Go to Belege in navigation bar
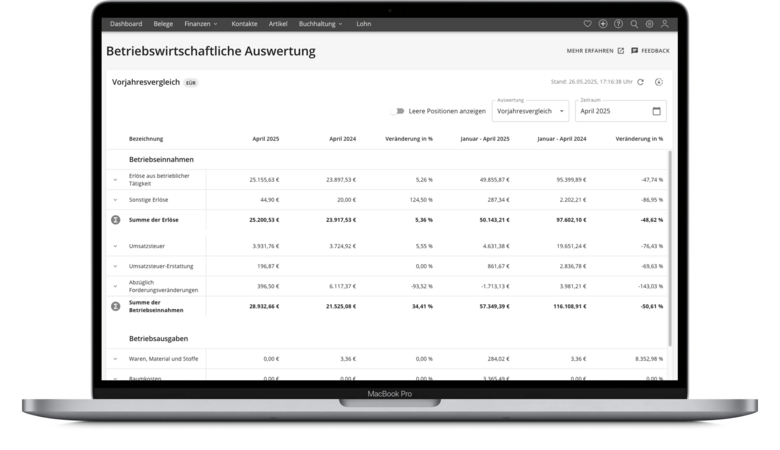Viewport: 780px width, 450px height. tap(163, 23)
